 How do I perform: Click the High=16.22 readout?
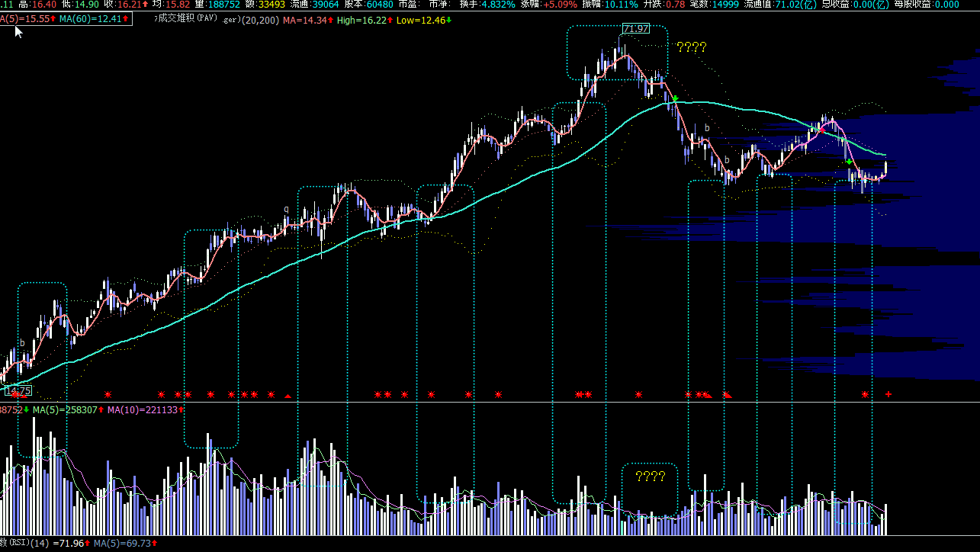click(363, 20)
